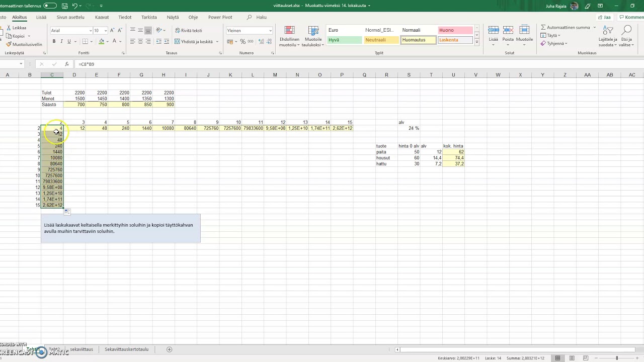Viewport: 644px width, 362px height.
Task: Expand the cell styles gallery
Action: click(476, 42)
